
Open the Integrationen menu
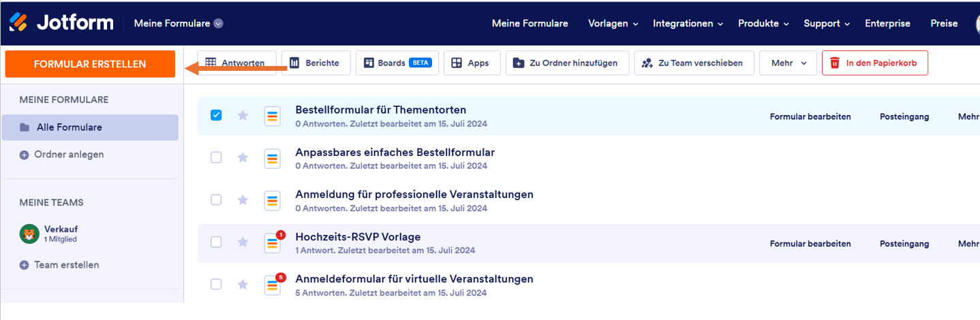[688, 23]
